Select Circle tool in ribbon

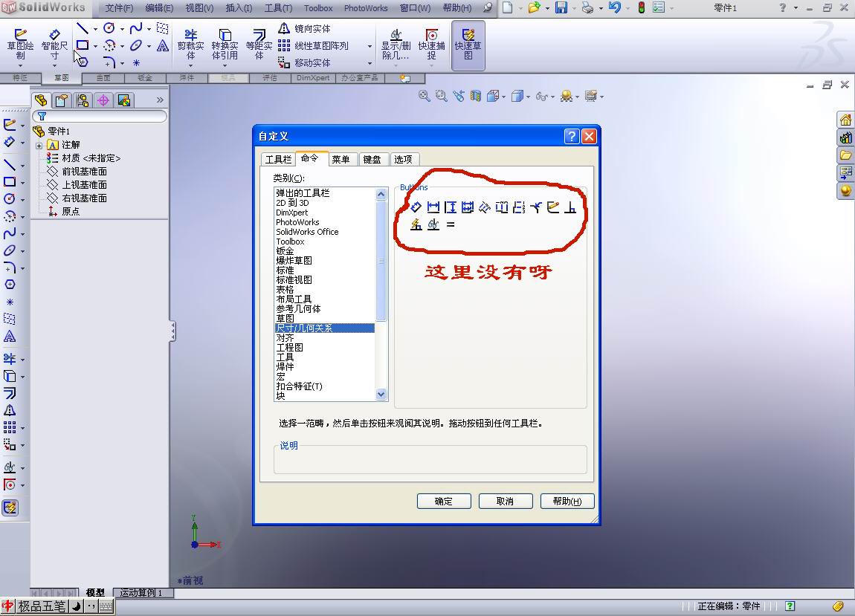coord(109,27)
